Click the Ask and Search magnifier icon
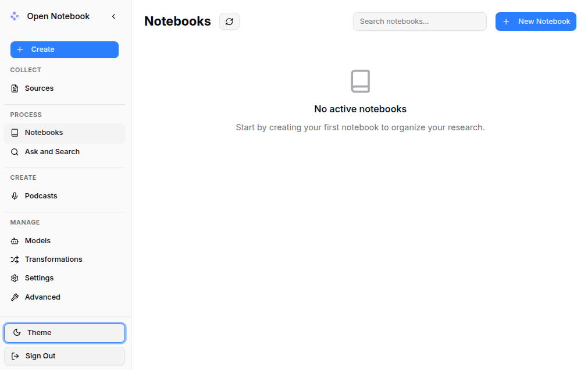The image size is (588, 370). [x=15, y=152]
